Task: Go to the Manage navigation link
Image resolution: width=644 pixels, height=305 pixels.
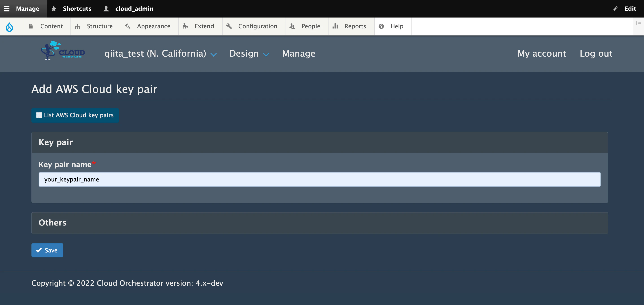Action: (x=298, y=53)
